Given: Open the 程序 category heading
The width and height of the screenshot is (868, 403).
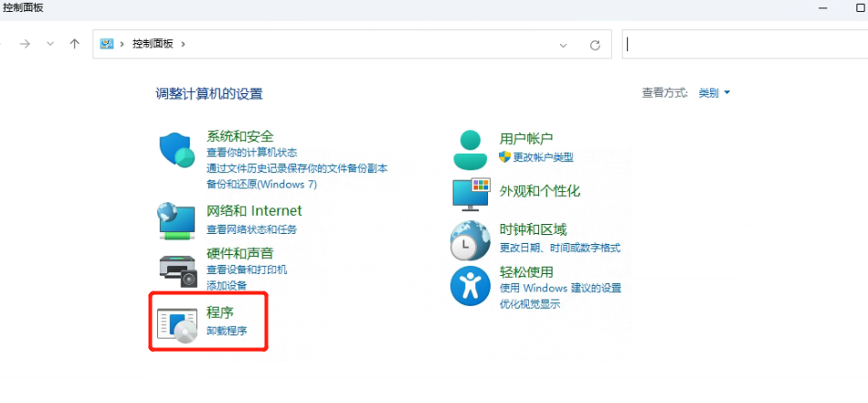Looking at the screenshot, I should 220,313.
